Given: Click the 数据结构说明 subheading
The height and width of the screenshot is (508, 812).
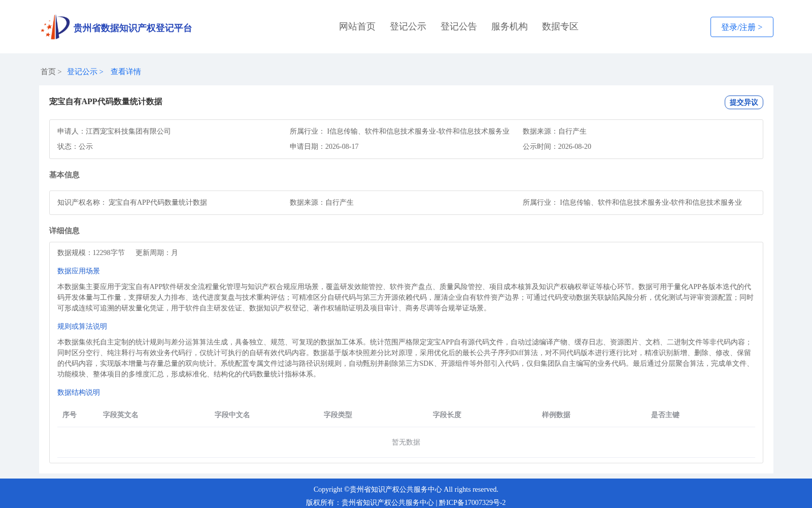Looking at the screenshot, I should click(79, 392).
